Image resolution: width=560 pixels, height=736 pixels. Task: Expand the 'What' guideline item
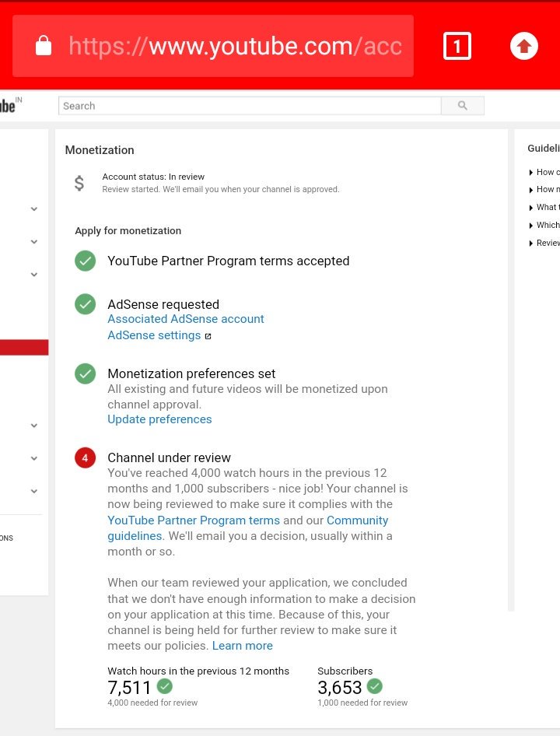[x=544, y=208]
